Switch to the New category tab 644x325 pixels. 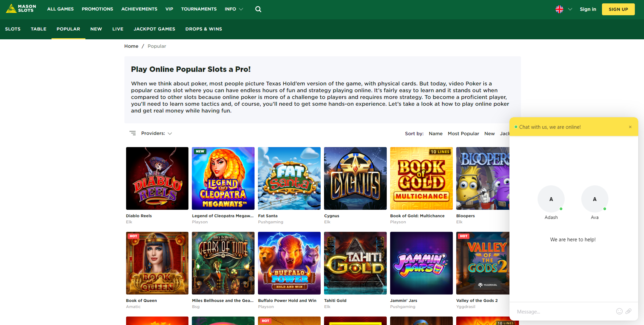point(96,29)
